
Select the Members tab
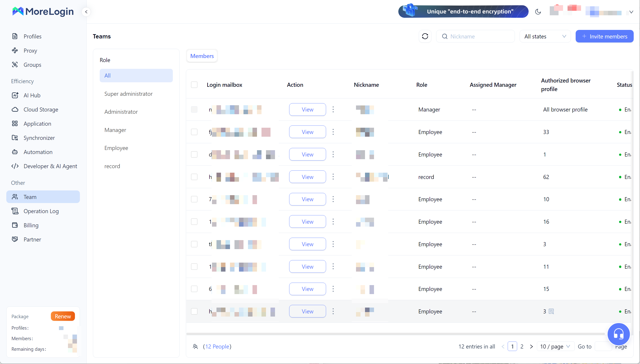click(202, 56)
